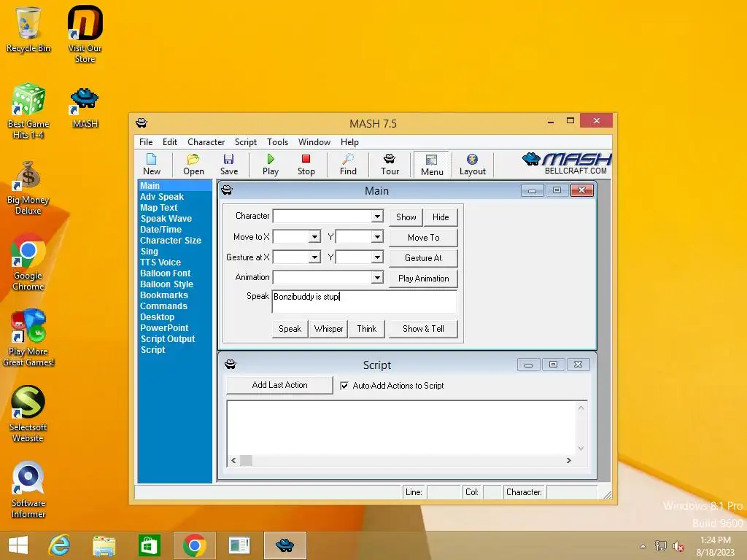
Task: Select the MASH desktop shortcut
Action: click(x=85, y=108)
